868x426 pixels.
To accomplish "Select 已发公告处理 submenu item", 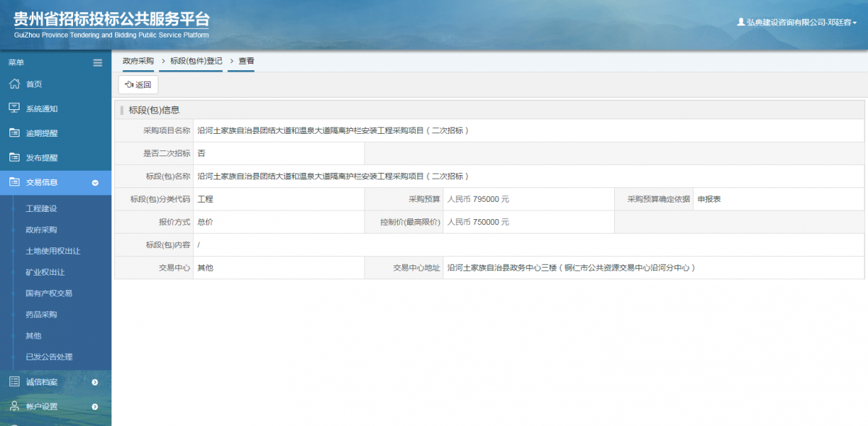I will 49,357.
